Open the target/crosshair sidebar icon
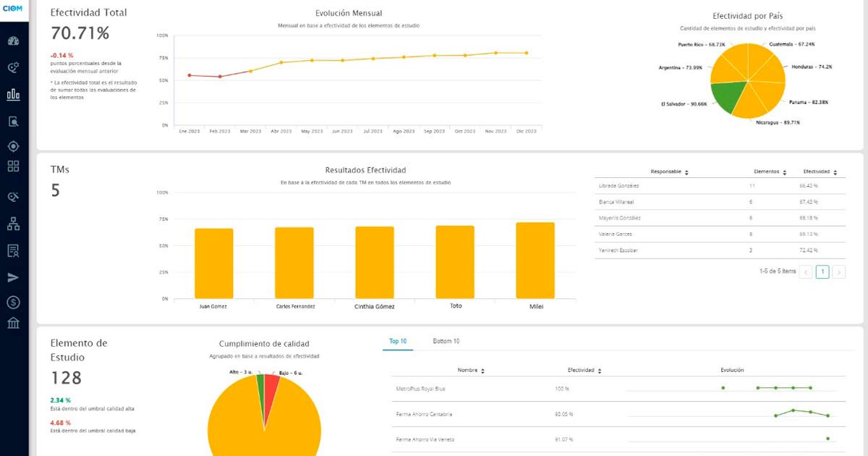 pos(13,147)
